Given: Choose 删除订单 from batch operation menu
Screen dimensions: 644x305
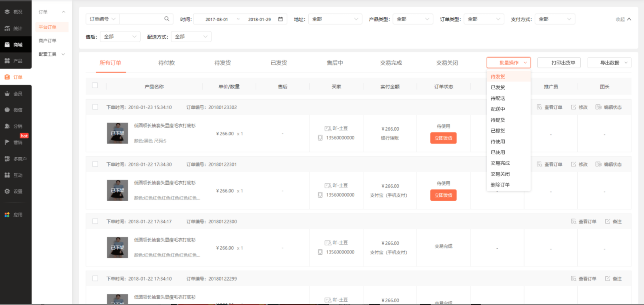Looking at the screenshot, I should point(500,185).
